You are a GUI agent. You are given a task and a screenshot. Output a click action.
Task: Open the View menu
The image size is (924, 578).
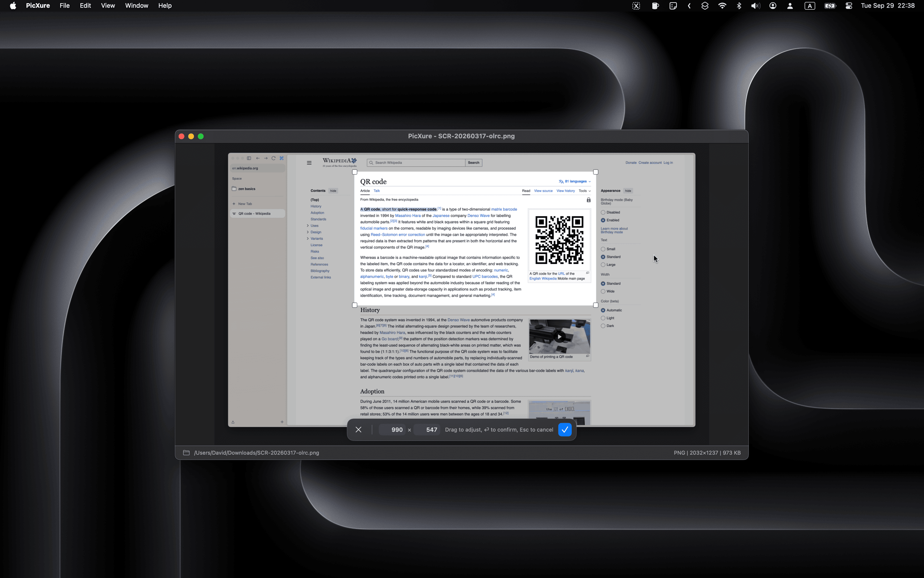point(108,6)
